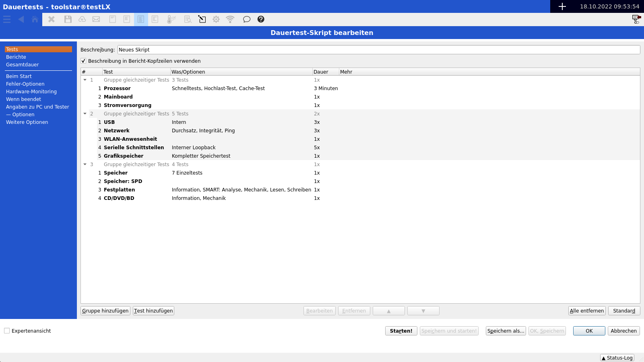Click the remote monitor icon at top right

click(636, 19)
